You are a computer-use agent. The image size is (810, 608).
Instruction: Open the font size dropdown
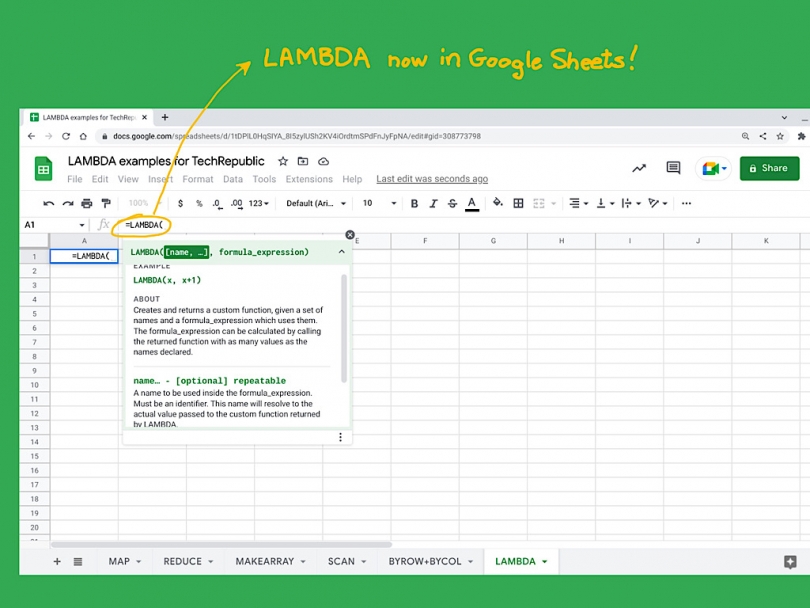(379, 203)
